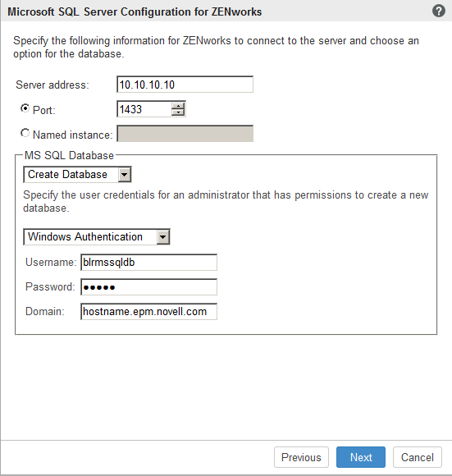The image size is (452, 476).
Task: Click the Domain field with hostname.epm.novell.com
Action: click(x=148, y=312)
